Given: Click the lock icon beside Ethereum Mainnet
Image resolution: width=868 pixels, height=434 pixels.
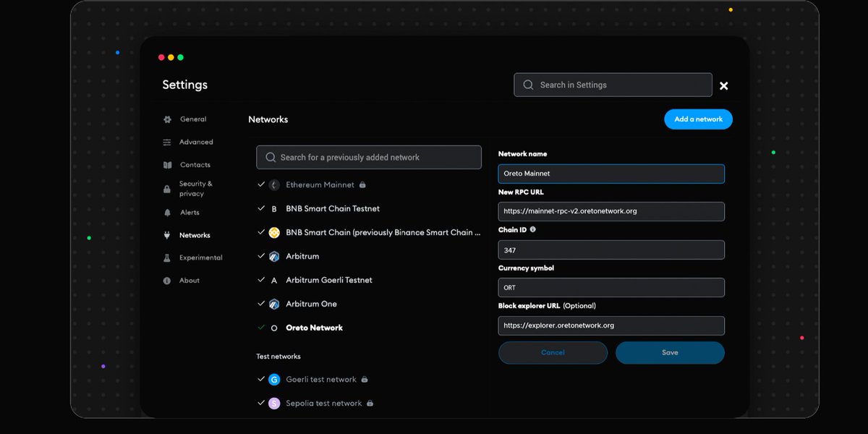Looking at the screenshot, I should (362, 184).
